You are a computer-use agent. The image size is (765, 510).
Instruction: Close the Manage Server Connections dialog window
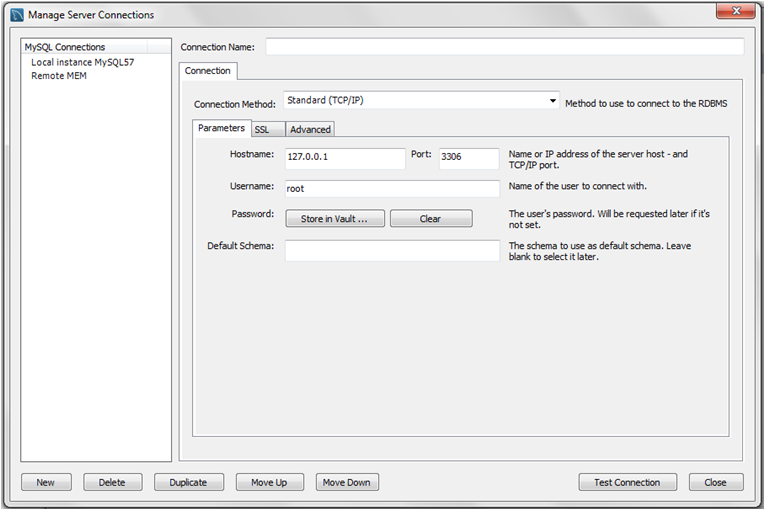(x=737, y=11)
